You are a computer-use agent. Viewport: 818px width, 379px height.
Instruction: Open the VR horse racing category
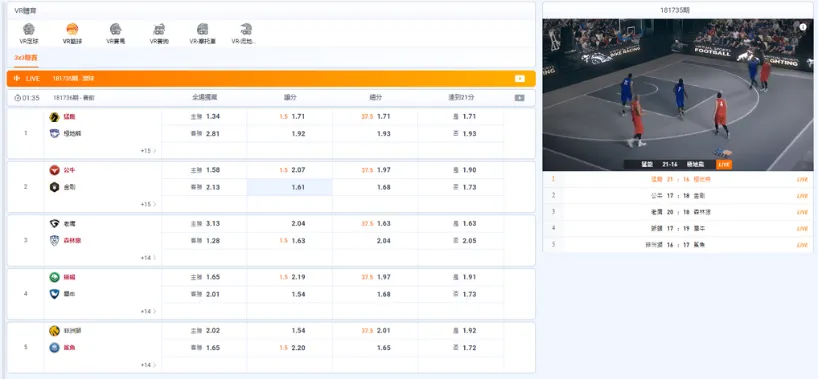point(116,29)
